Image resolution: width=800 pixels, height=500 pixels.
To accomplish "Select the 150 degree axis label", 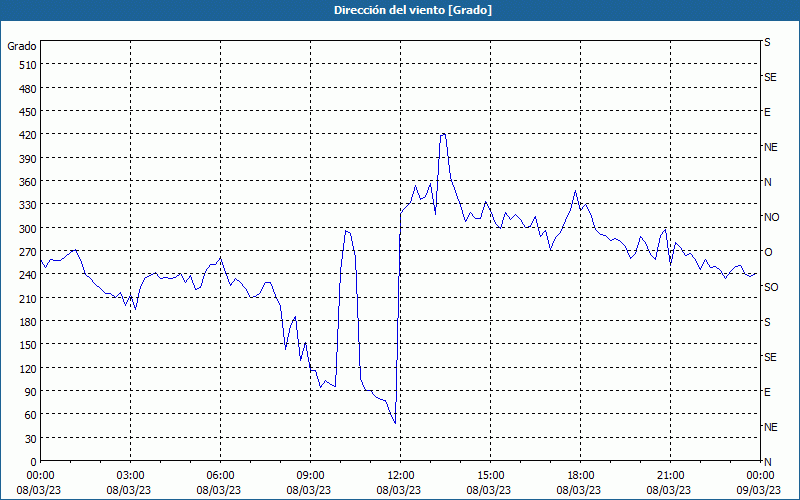I will click(x=28, y=345).
